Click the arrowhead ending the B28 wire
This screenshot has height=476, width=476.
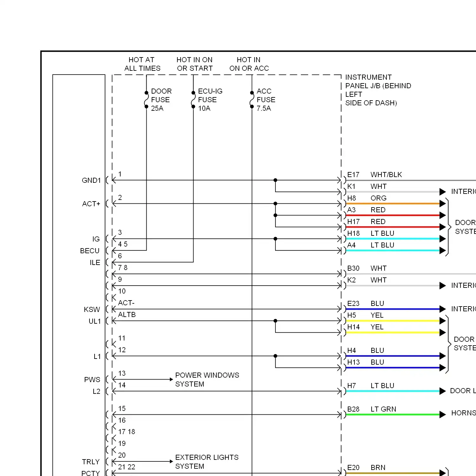pyautogui.click(x=443, y=415)
